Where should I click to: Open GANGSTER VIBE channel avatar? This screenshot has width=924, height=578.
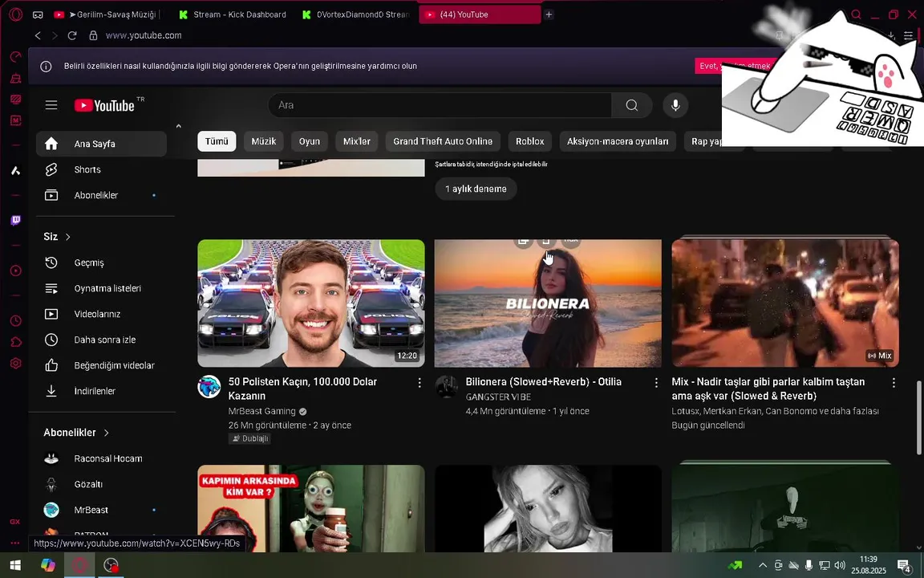click(x=446, y=387)
